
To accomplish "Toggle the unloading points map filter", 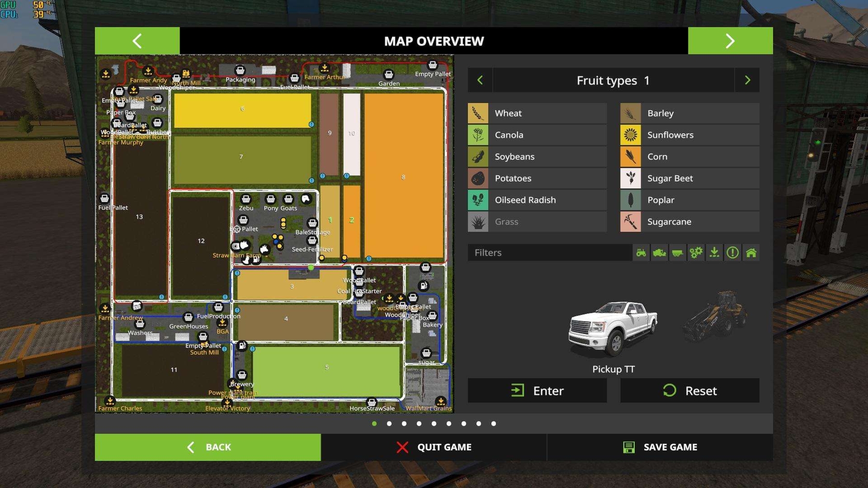I will click(714, 252).
